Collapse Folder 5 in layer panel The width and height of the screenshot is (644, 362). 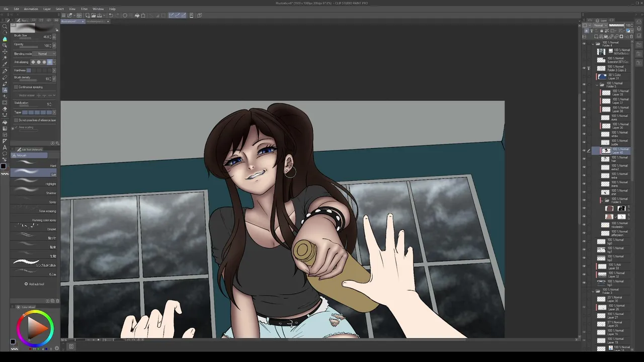coord(597,85)
